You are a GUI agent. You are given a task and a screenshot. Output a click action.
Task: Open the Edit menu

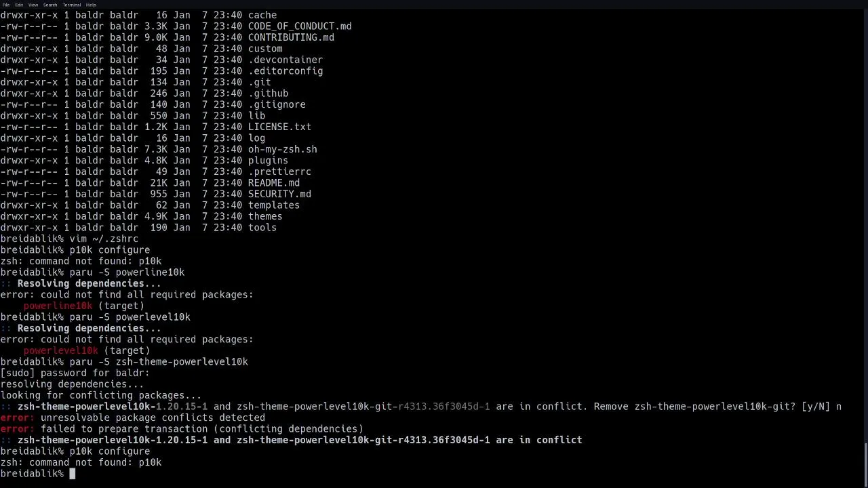[x=19, y=5]
